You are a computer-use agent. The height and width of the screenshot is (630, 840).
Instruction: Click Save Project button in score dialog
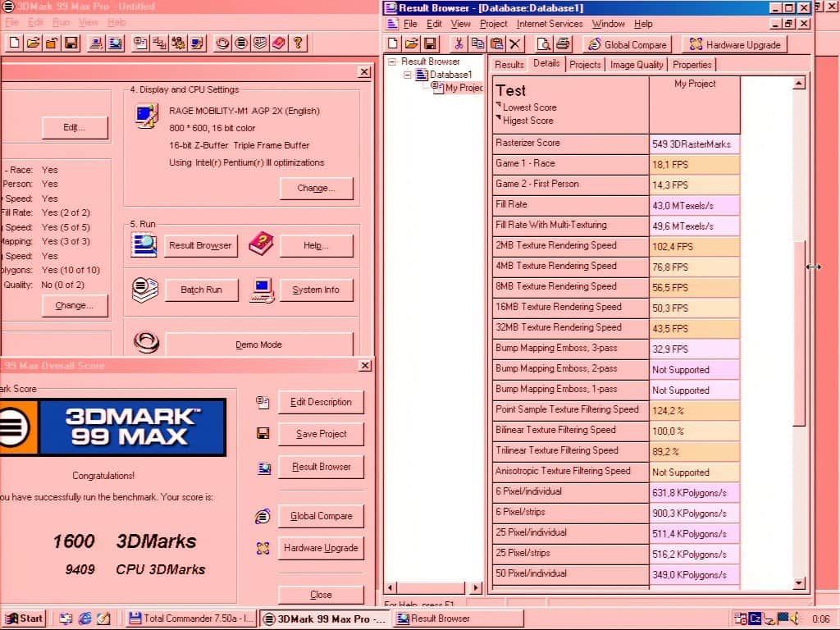321,434
